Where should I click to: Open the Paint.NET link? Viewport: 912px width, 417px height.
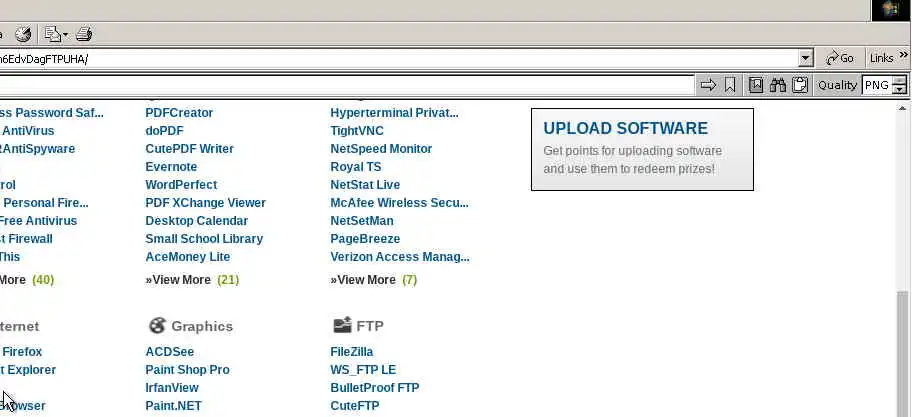[173, 406]
